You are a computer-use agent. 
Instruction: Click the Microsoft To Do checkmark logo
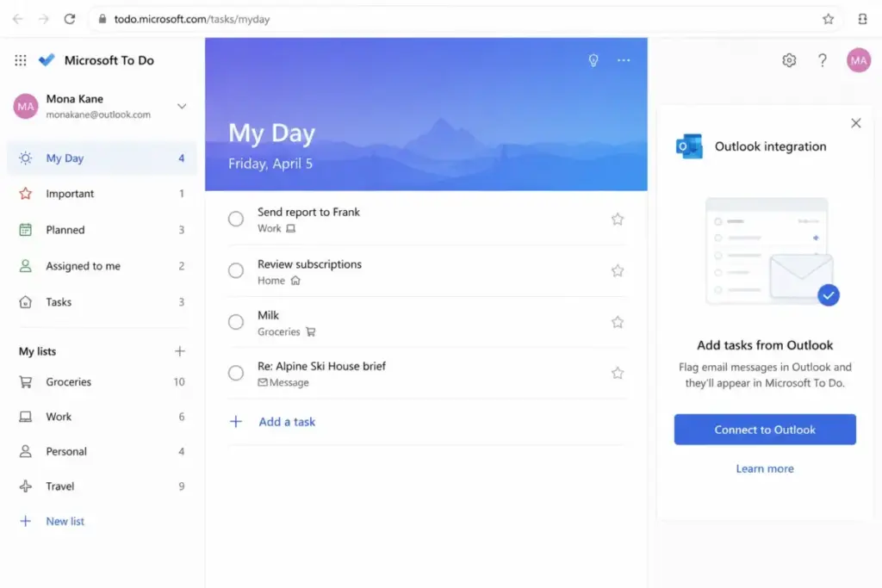click(47, 59)
